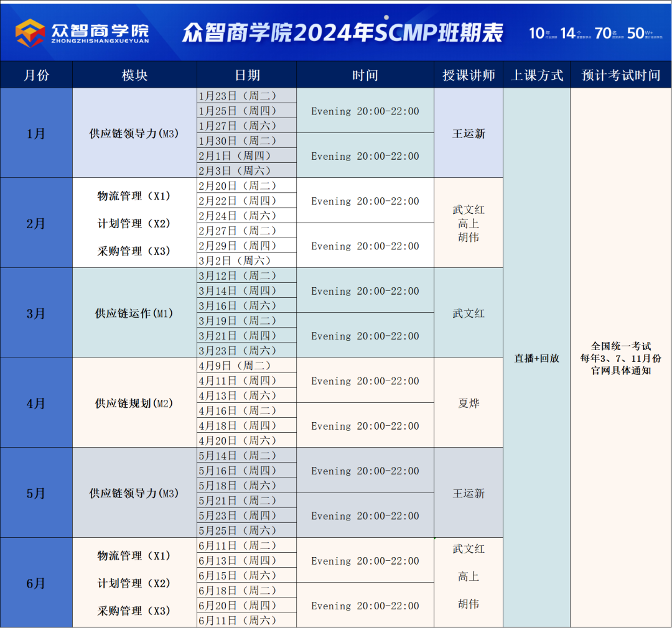Click Evening 20:00-22:00 beside 4月18日

point(365,425)
